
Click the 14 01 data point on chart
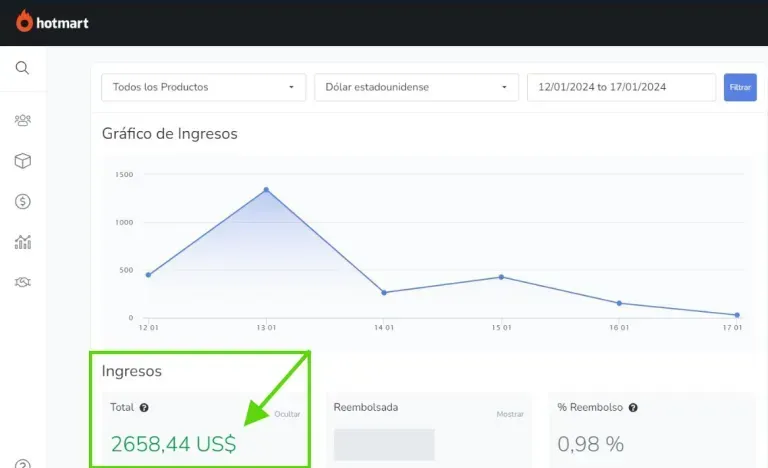(384, 293)
